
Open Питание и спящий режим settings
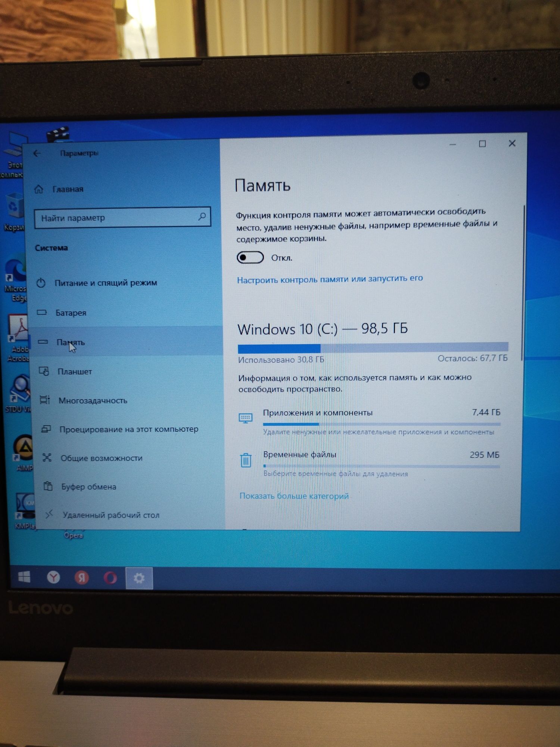[106, 283]
